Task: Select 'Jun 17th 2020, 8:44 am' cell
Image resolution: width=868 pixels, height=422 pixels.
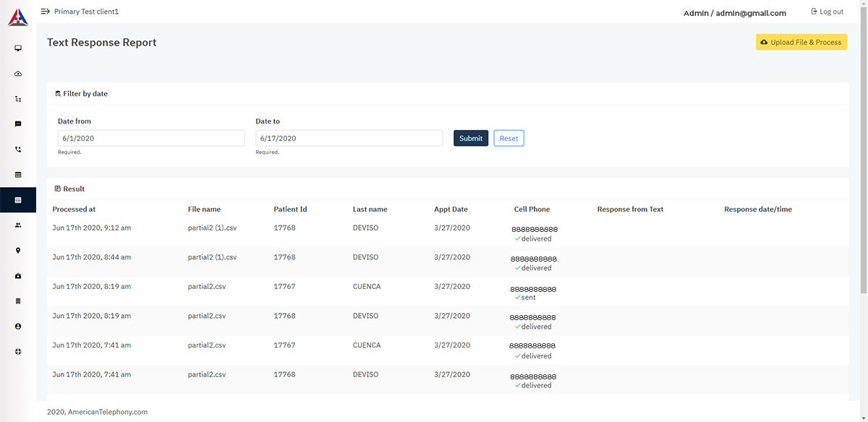Action: click(x=91, y=257)
